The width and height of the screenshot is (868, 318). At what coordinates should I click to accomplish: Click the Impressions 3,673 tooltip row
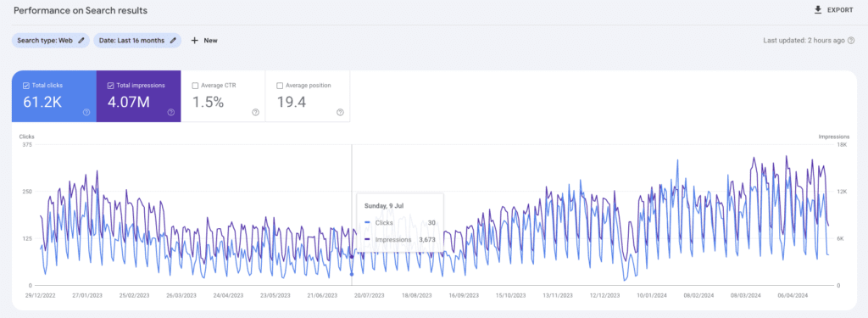400,240
